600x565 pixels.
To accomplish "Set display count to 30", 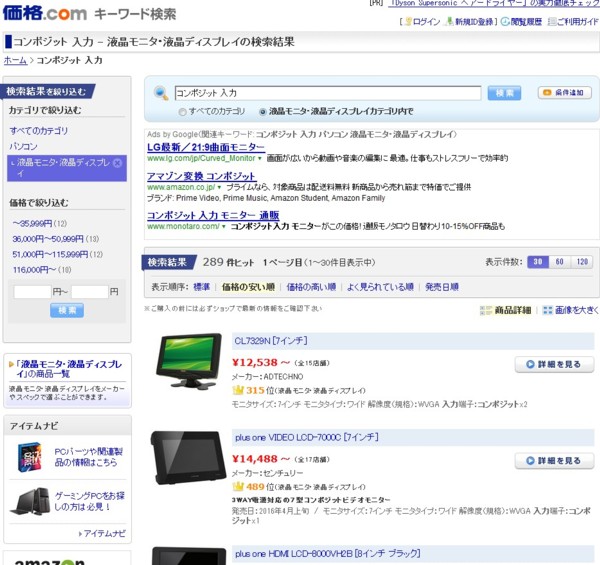I will tap(538, 262).
